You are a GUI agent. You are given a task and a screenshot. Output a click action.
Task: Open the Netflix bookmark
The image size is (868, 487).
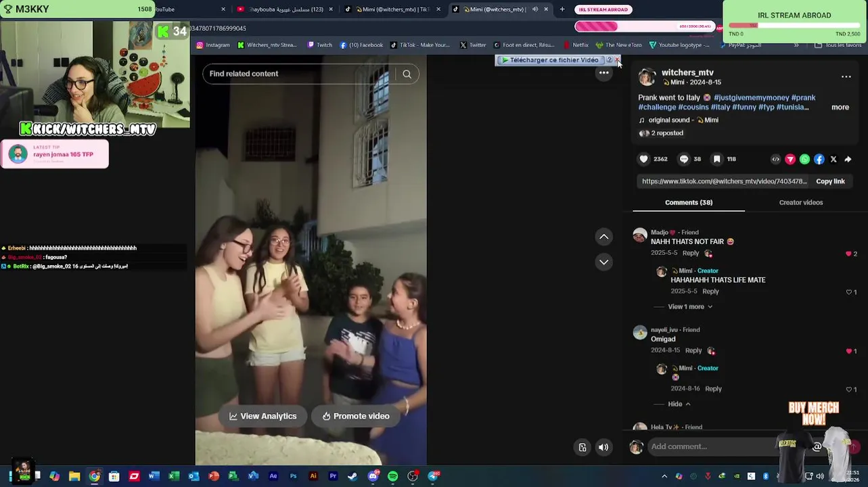click(576, 45)
